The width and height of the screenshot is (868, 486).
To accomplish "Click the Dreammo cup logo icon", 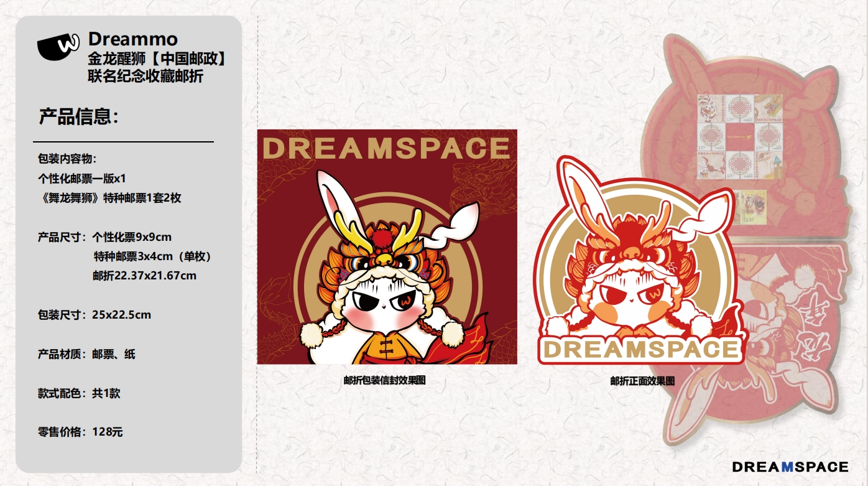I will pyautogui.click(x=58, y=45).
